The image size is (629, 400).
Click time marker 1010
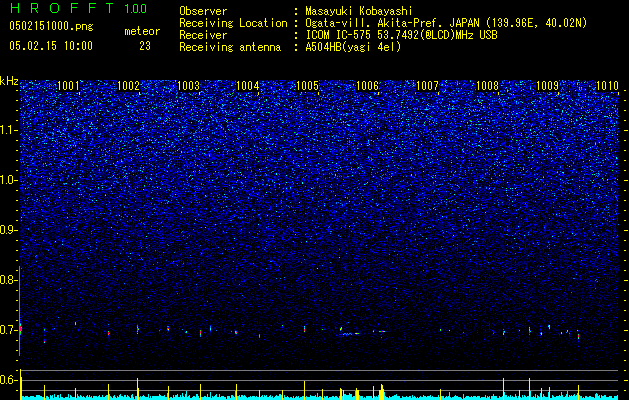pos(607,85)
